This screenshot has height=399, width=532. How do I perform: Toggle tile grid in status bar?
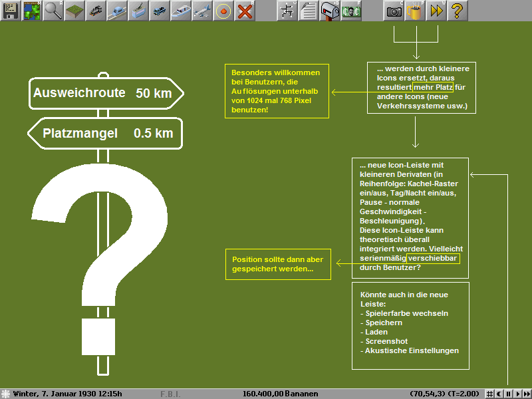491,394
